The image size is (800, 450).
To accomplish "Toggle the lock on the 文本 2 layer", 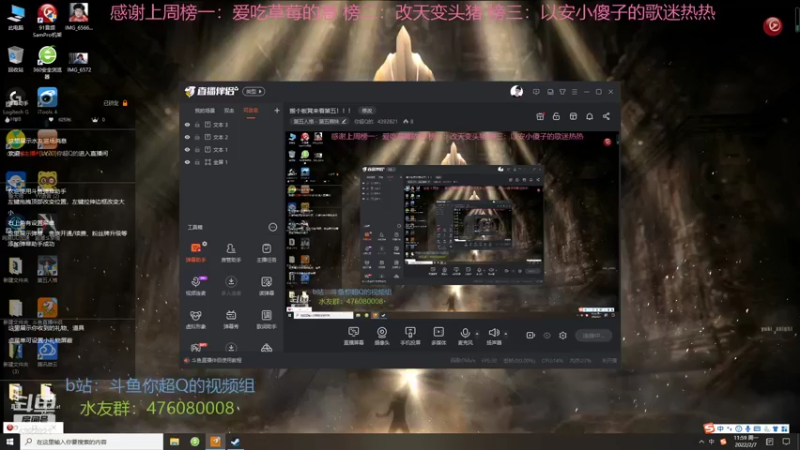I will (x=197, y=137).
